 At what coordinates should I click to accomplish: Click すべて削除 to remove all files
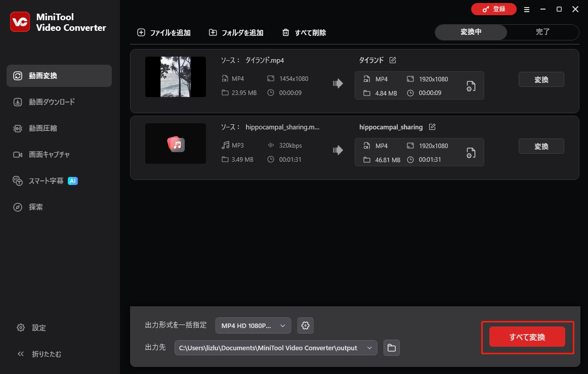point(304,32)
